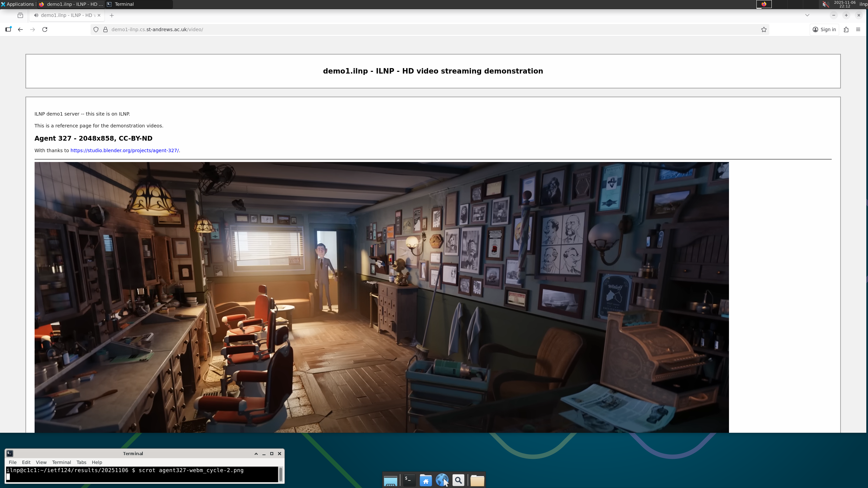Open the Terminal Tabs menu
The image size is (868, 488).
pos(81,462)
